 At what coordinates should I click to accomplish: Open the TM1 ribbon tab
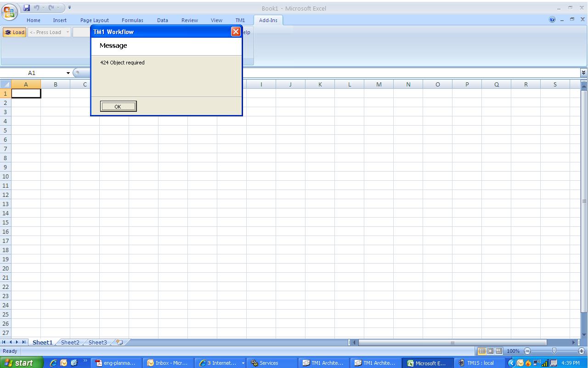click(240, 20)
